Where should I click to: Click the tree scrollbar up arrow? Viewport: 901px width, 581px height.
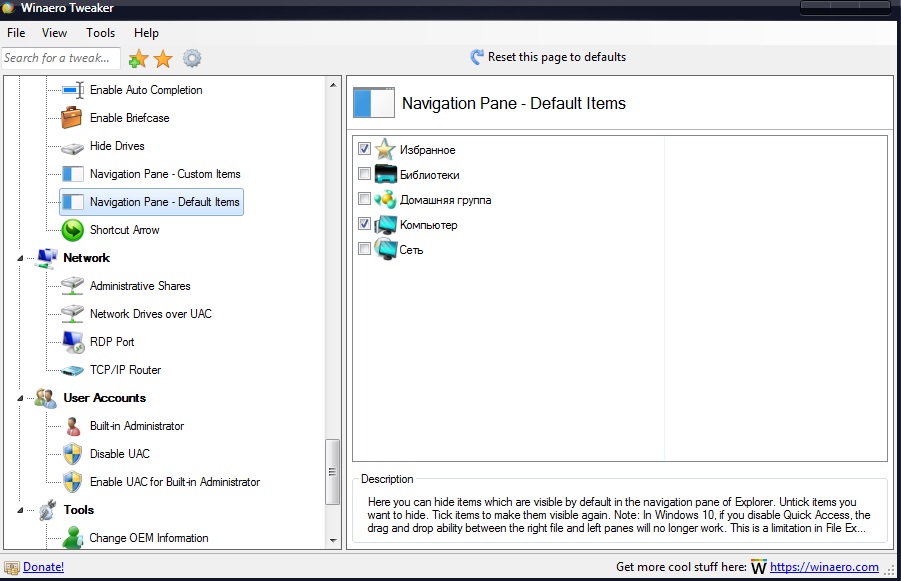[333, 85]
